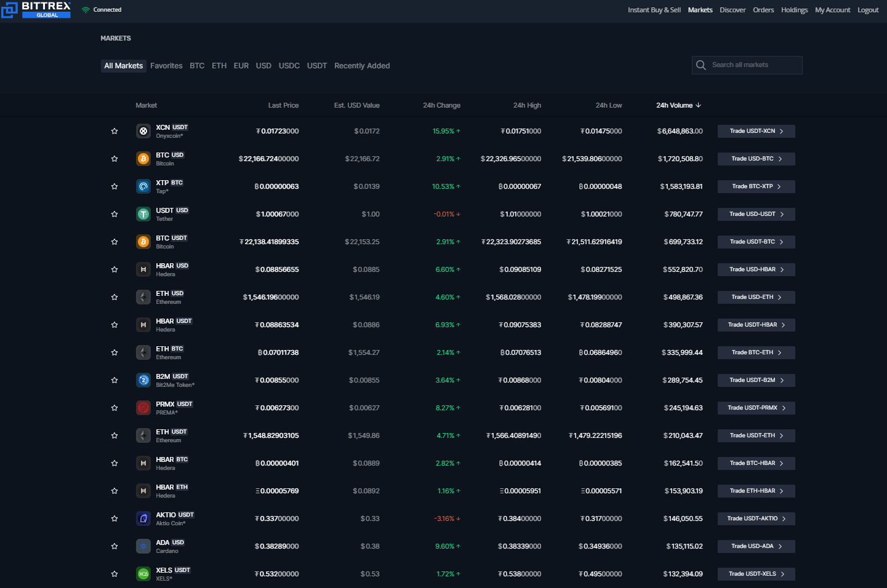Screen dimensions: 887x588
Task: Favorite the HBAR USD market star
Action: (114, 269)
